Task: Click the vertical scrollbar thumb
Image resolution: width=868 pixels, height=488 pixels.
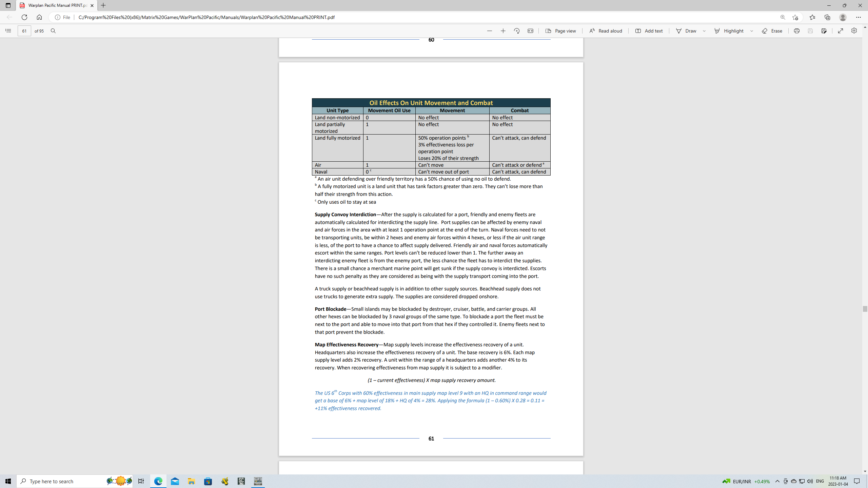Action: (x=865, y=309)
